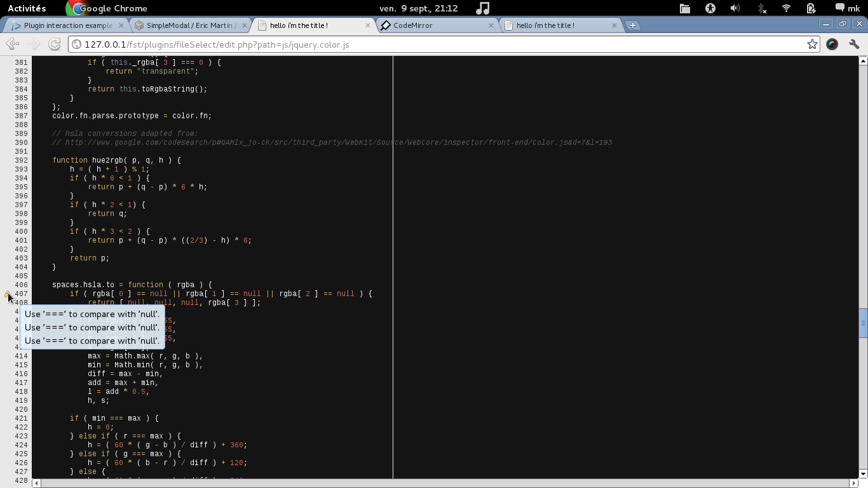Open the music note indicator in top bar
Screen dimensions: 868x488
tap(483, 8)
